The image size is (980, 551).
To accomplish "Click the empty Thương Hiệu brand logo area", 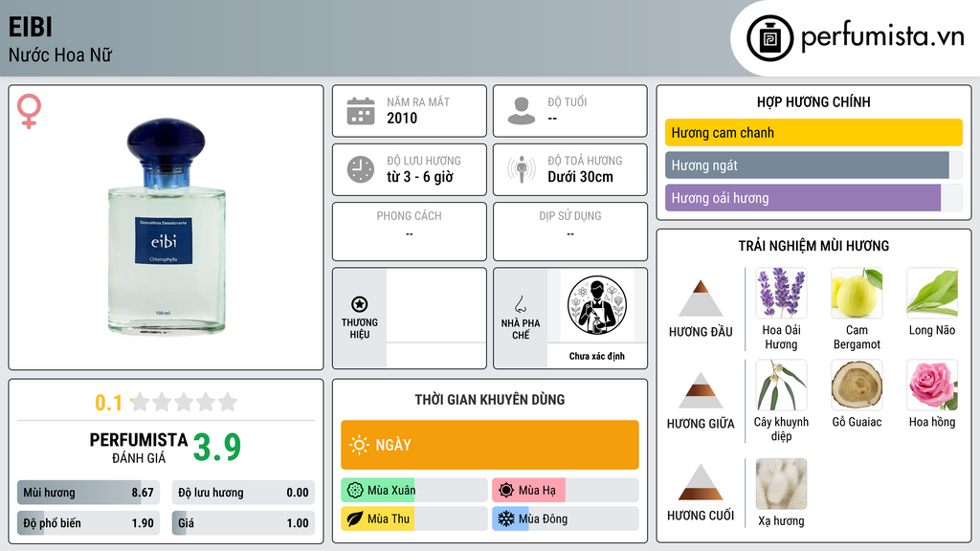I will coord(436,306).
